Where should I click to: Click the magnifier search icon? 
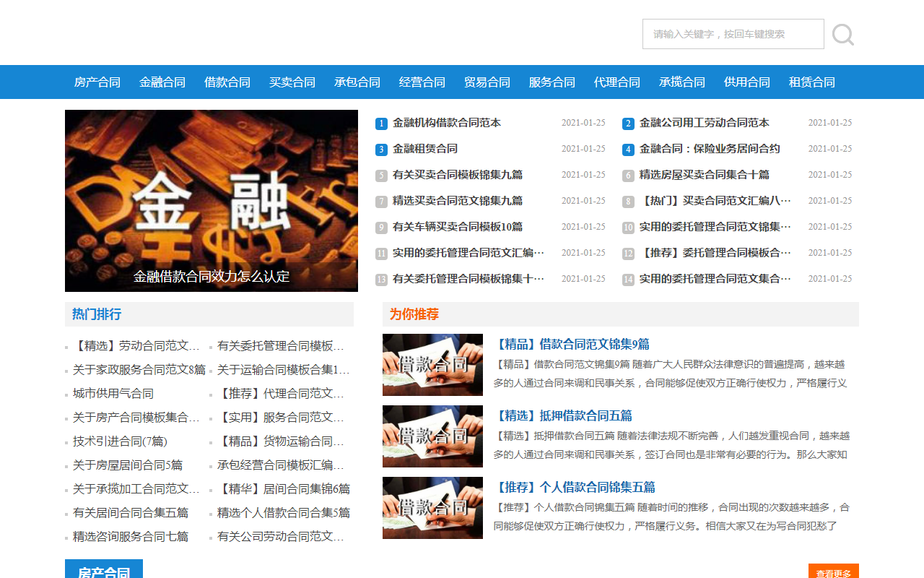(842, 34)
